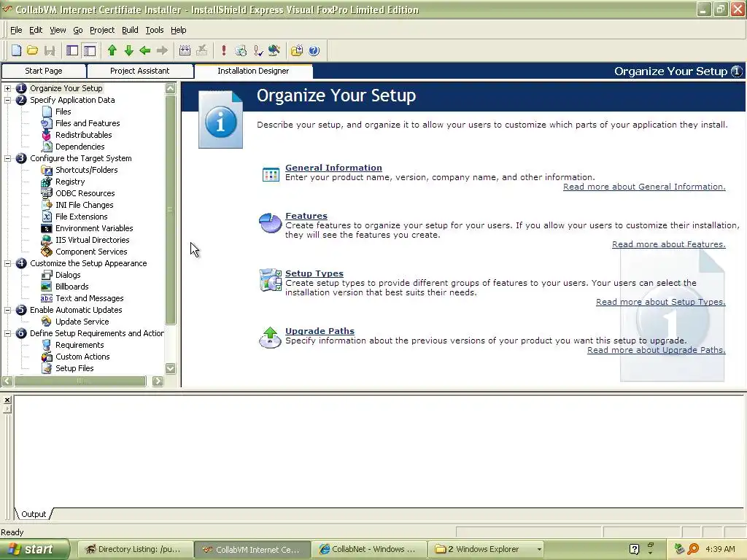This screenshot has height=560, width=747.
Task: Open the Setup Types link
Action: [314, 273]
